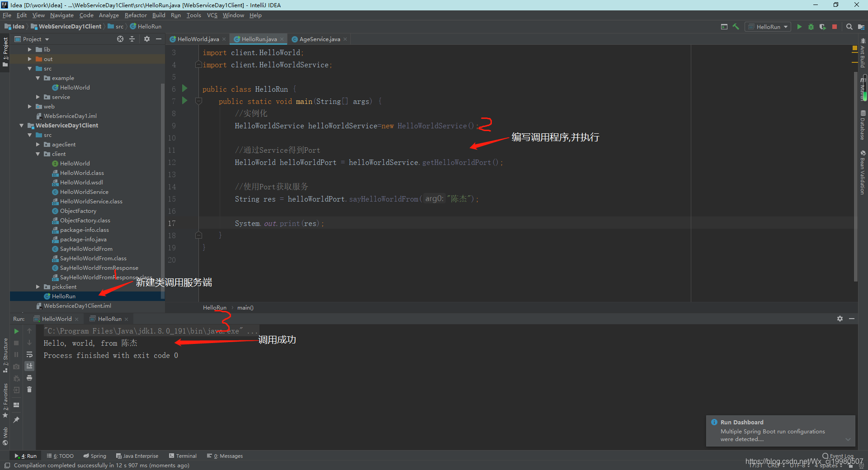Screen dimensions: 868x470
Task: Open the Messages tool window
Action: click(x=225, y=456)
